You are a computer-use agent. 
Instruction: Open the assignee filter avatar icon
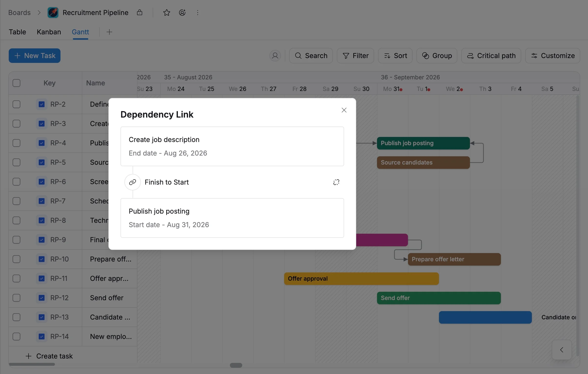point(275,56)
